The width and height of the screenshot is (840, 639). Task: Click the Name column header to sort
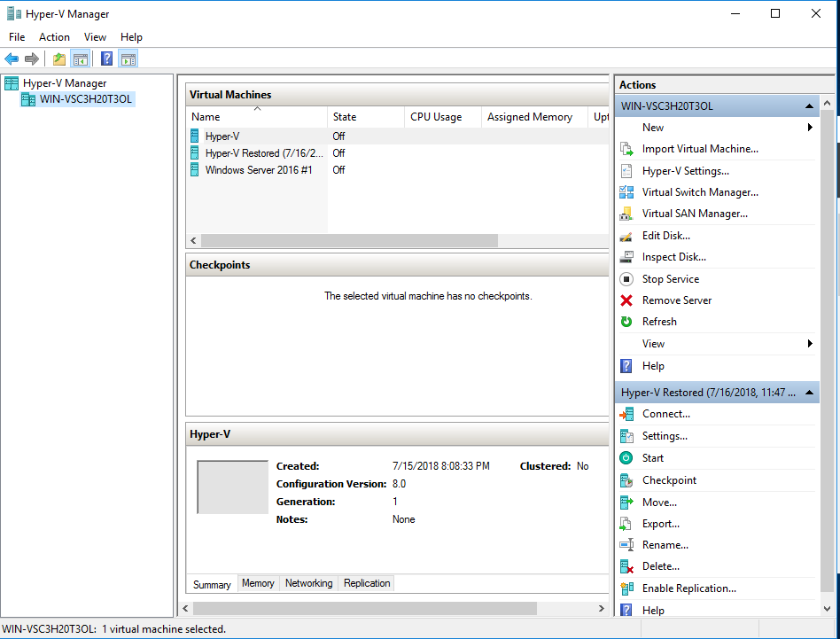tap(257, 117)
